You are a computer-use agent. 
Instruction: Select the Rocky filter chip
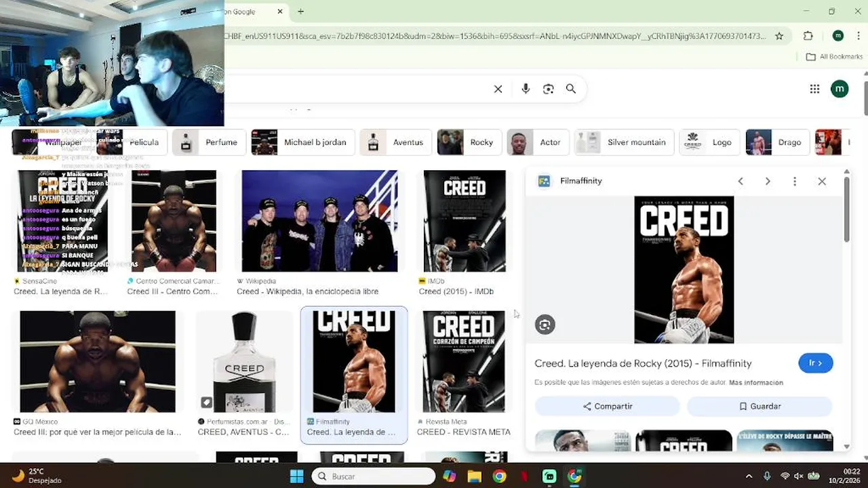coord(469,142)
